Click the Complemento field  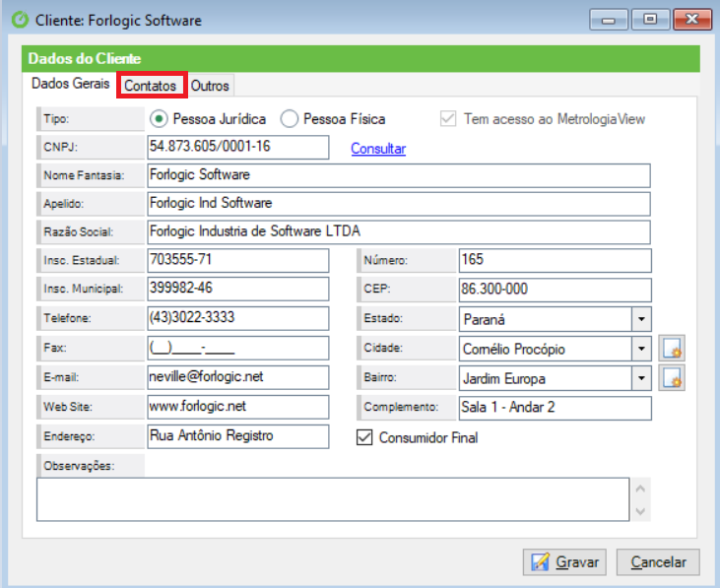(x=556, y=408)
